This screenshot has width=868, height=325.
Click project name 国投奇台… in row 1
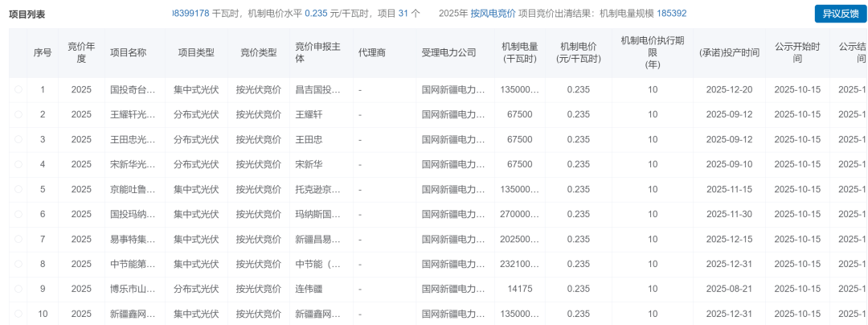(133, 89)
